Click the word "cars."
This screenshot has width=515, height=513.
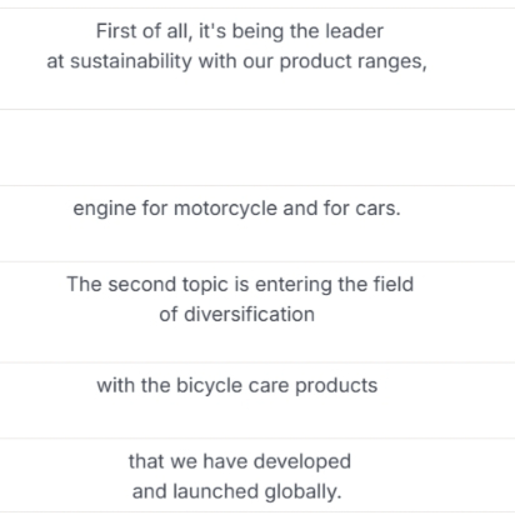378,209
